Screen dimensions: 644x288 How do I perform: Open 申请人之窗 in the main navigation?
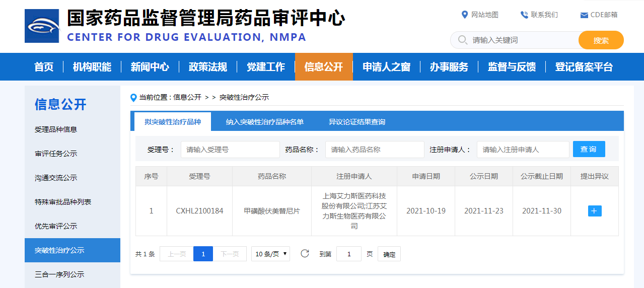click(386, 67)
